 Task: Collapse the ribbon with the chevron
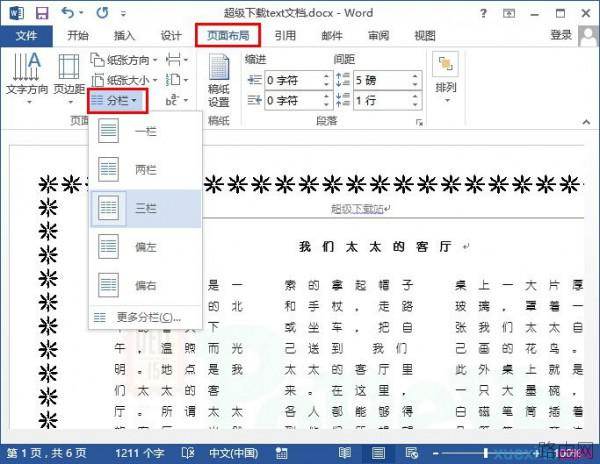(x=586, y=122)
